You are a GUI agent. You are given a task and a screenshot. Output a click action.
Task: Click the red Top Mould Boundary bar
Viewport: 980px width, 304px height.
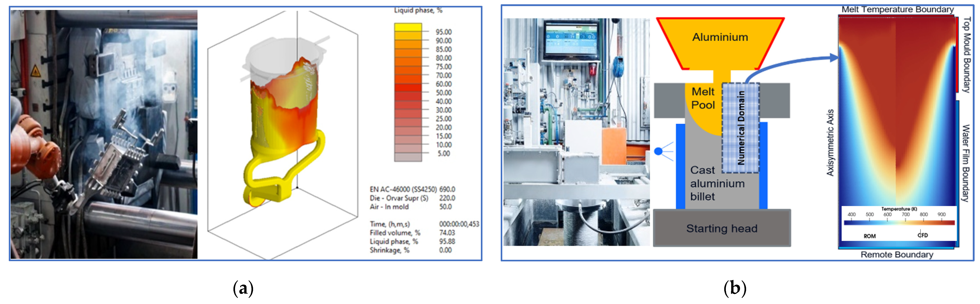957,55
